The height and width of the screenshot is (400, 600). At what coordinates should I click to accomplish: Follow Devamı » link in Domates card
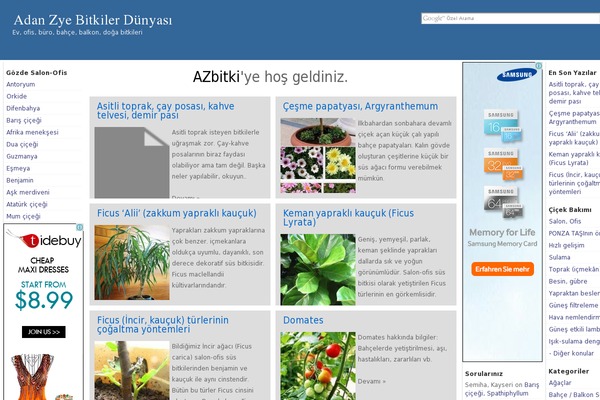point(372,381)
